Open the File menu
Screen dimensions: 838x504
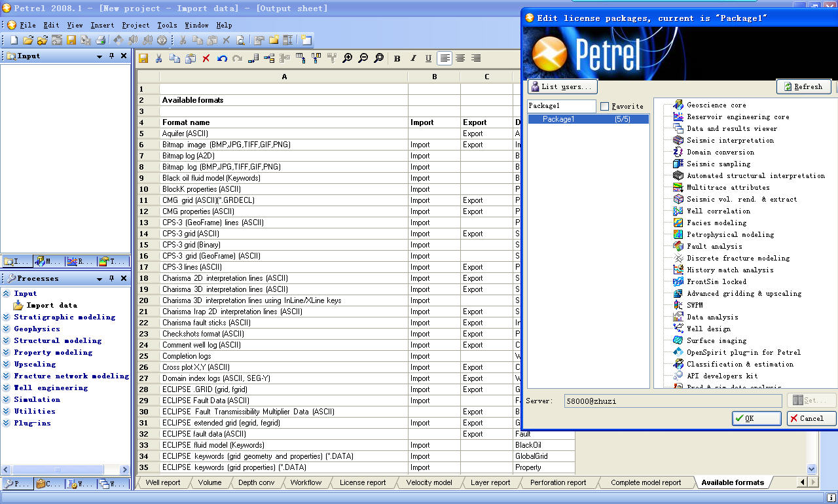[27, 25]
